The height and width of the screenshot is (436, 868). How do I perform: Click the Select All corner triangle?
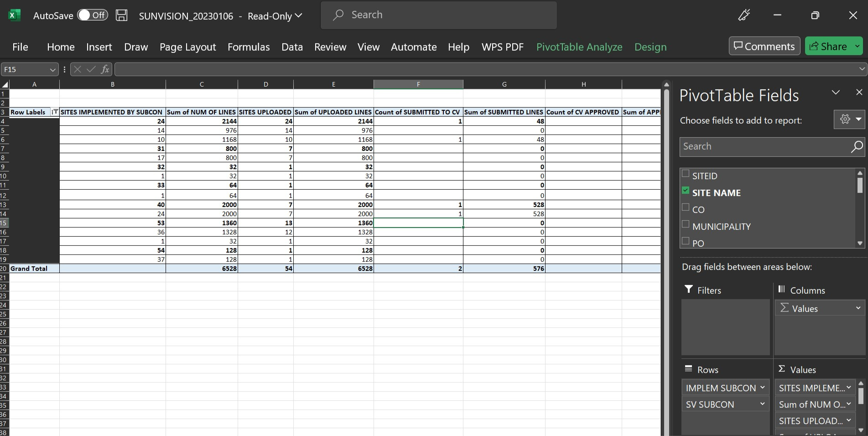click(x=5, y=84)
